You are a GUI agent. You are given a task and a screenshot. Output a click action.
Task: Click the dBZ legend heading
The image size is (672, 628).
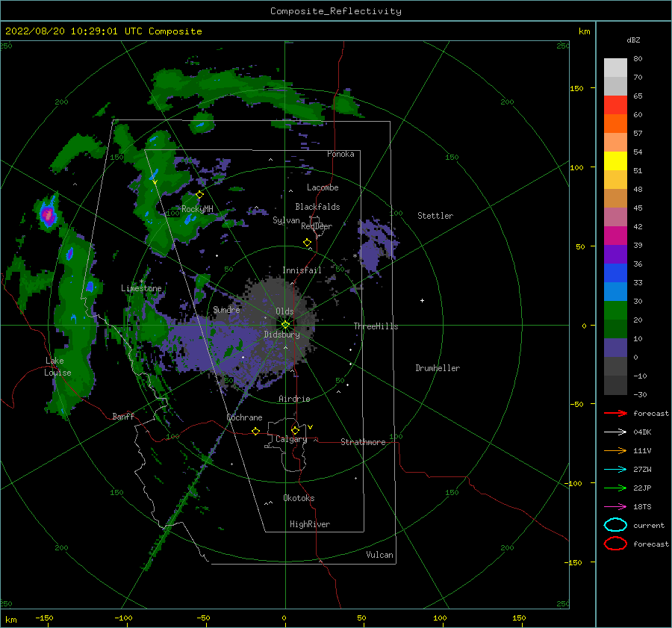coord(633,40)
